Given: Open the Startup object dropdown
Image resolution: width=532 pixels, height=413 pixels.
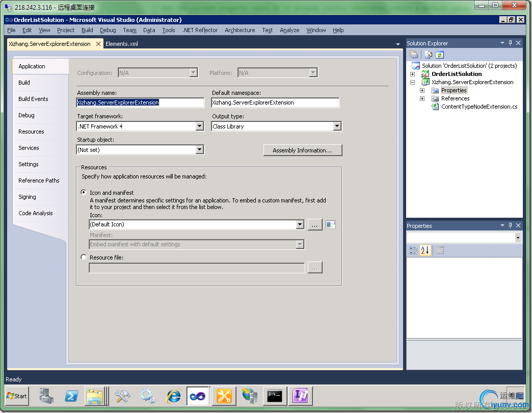Looking at the screenshot, I should pyautogui.click(x=200, y=150).
